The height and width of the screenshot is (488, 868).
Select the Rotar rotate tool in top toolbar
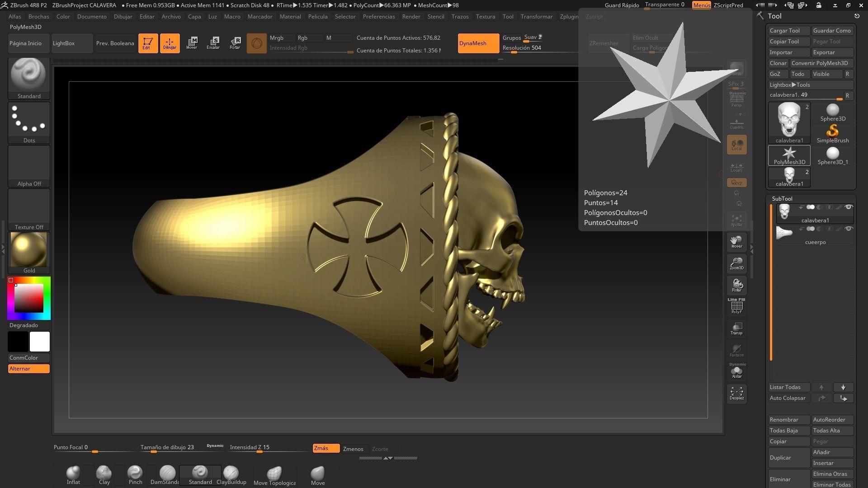point(235,43)
